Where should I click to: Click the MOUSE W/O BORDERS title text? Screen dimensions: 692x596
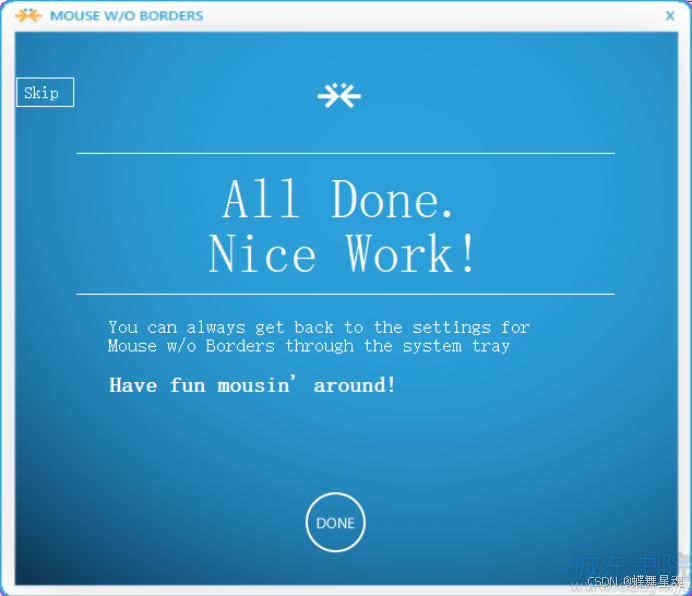(127, 16)
